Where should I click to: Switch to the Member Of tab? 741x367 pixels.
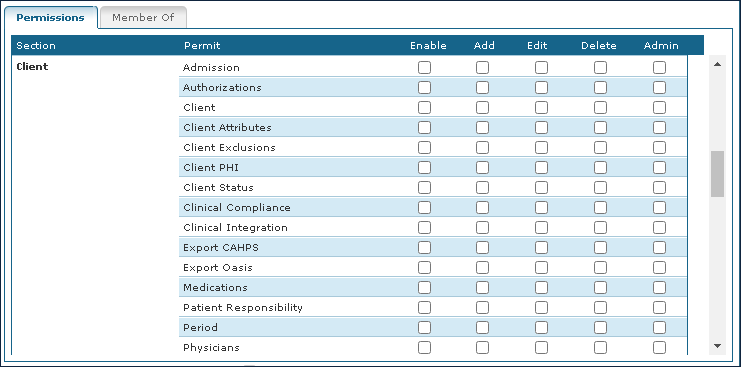(x=143, y=17)
